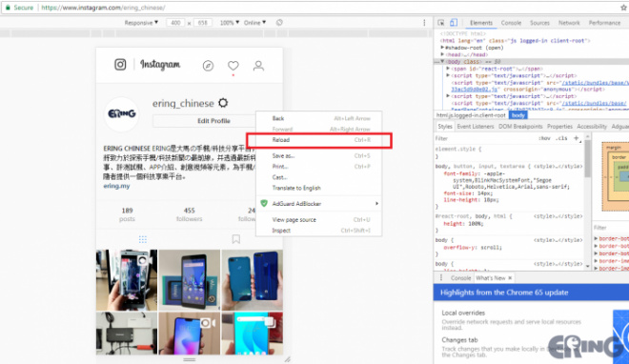Choose Inspect from the context menu
This screenshot has height=364, width=629.
(319, 231)
